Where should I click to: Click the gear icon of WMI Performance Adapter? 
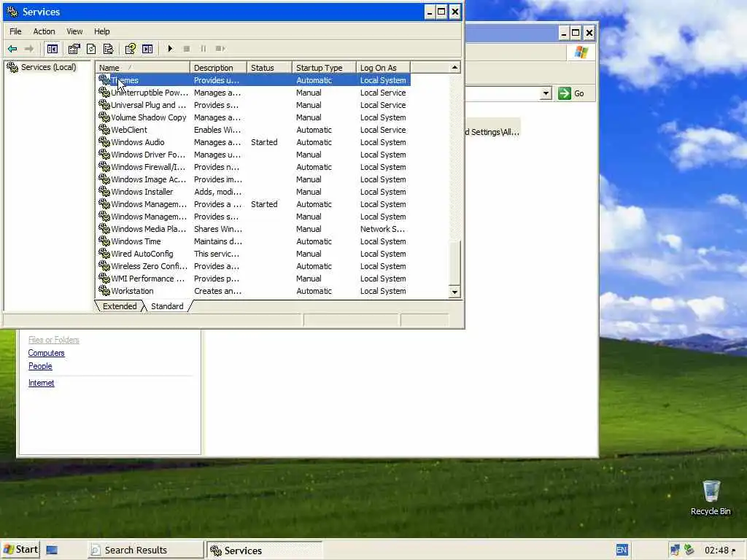pyautogui.click(x=104, y=278)
